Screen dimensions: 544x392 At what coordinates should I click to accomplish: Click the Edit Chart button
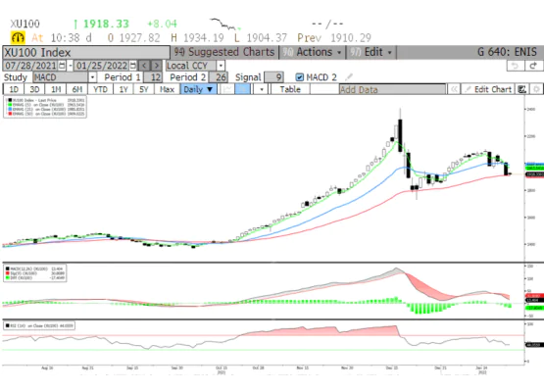pos(488,89)
